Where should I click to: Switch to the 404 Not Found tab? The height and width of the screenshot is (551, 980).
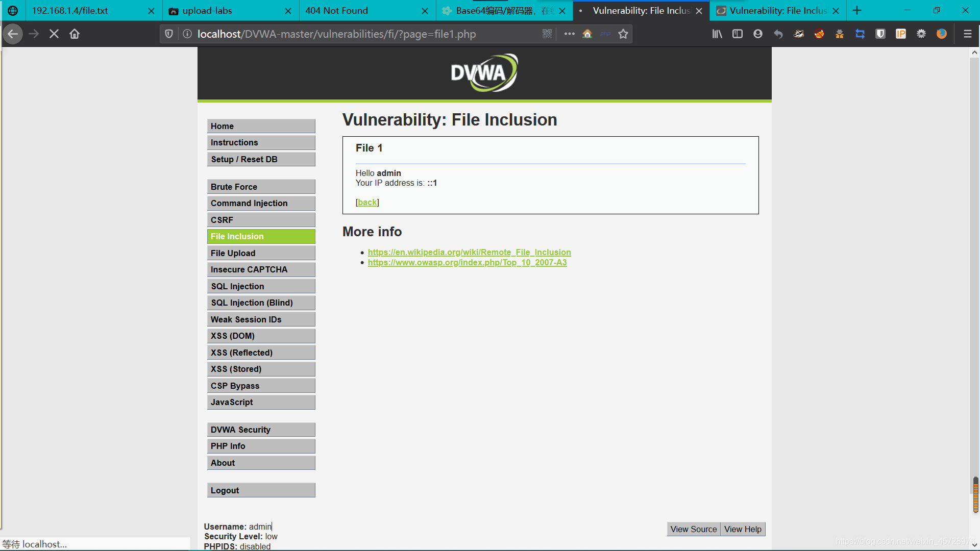pyautogui.click(x=366, y=10)
